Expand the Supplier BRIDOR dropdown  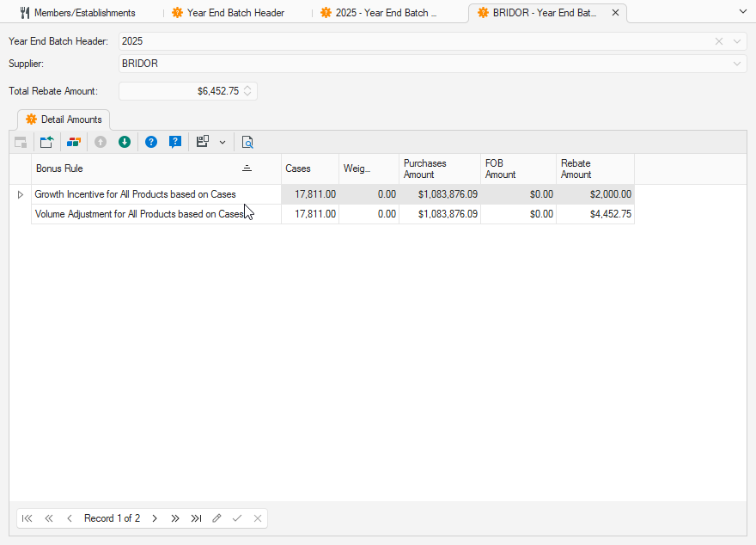[737, 64]
